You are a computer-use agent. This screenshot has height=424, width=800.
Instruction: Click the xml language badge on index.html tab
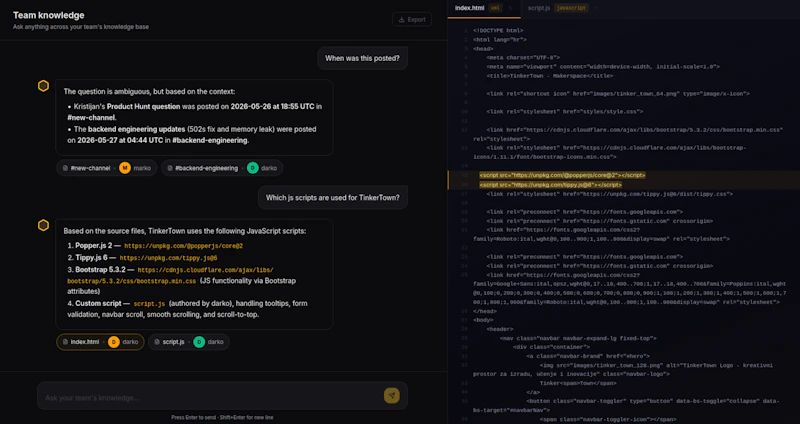495,8
